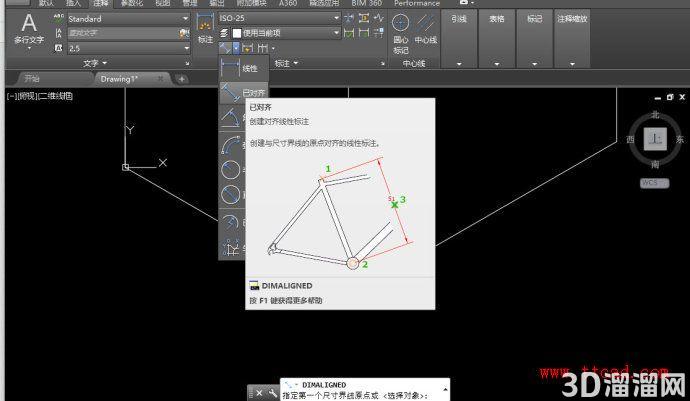
Task: Switch to the 插入 ribbon tab
Action: tap(73, 3)
